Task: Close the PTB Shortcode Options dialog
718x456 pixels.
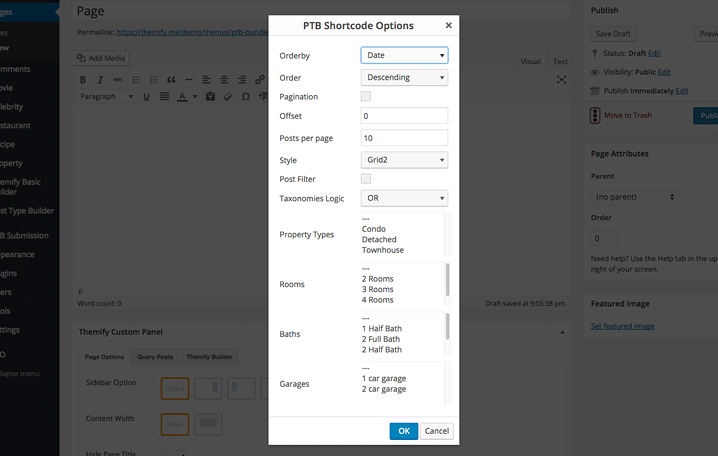Action: [449, 26]
